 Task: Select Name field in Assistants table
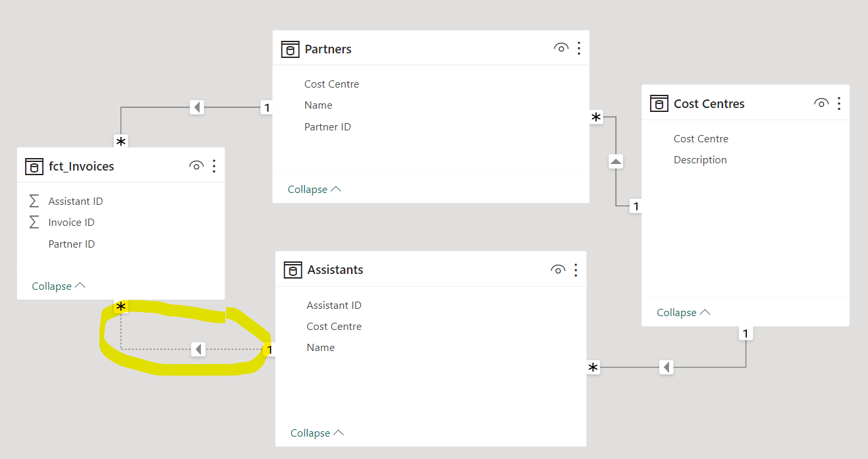pyautogui.click(x=321, y=348)
